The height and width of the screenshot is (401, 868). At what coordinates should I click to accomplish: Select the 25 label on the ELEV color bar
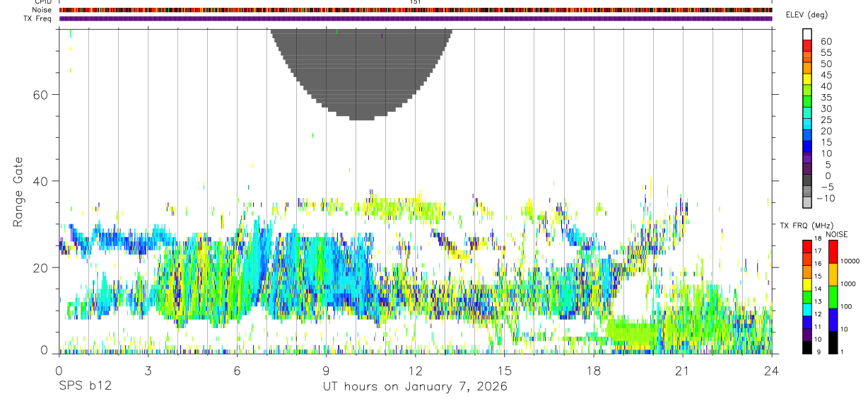tap(826, 120)
